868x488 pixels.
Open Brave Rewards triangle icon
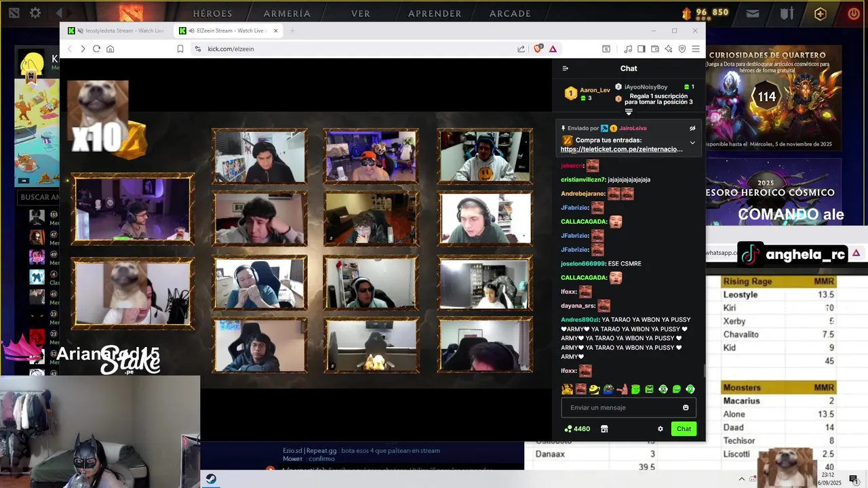pyautogui.click(x=553, y=49)
